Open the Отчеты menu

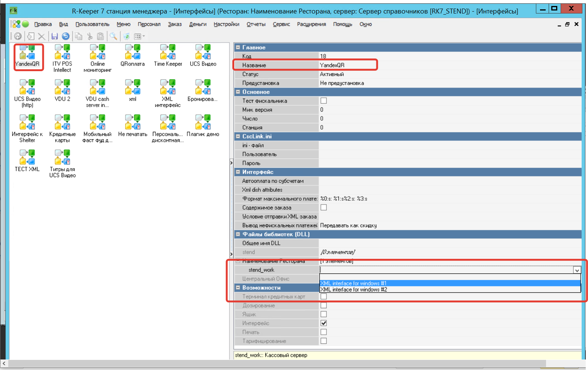pos(256,24)
